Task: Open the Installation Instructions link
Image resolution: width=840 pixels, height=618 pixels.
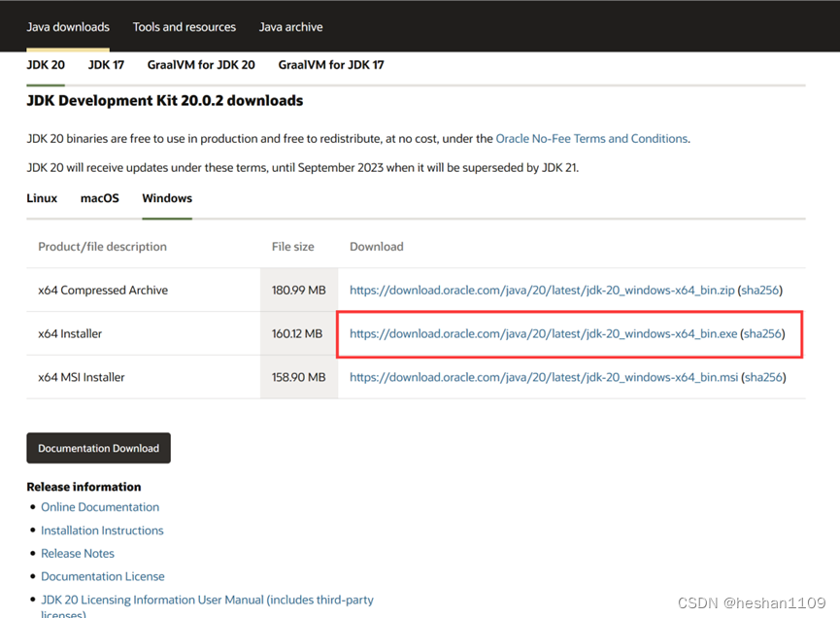Action: tap(102, 531)
